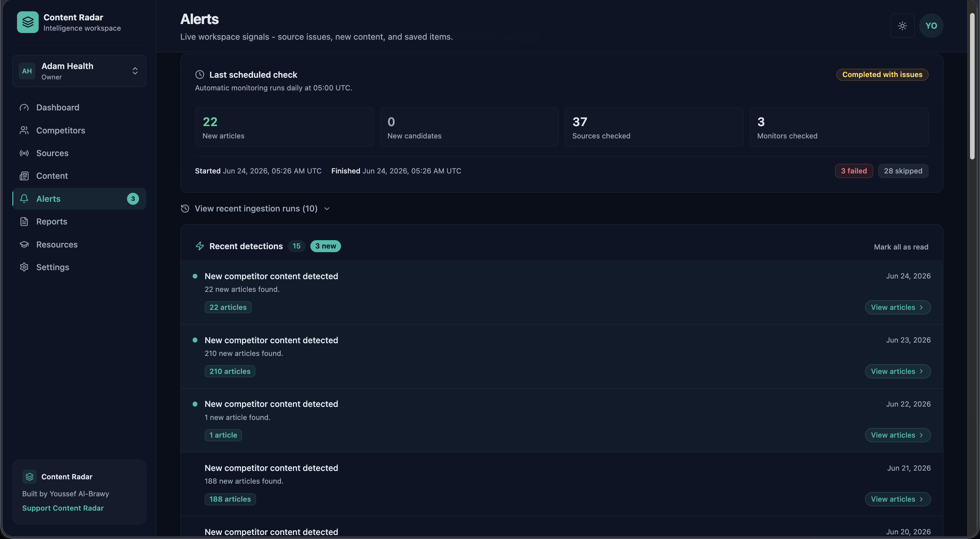Viewport: 980px width, 539px height.
Task: Click the ingestion runs chevron arrow
Action: 327,208
